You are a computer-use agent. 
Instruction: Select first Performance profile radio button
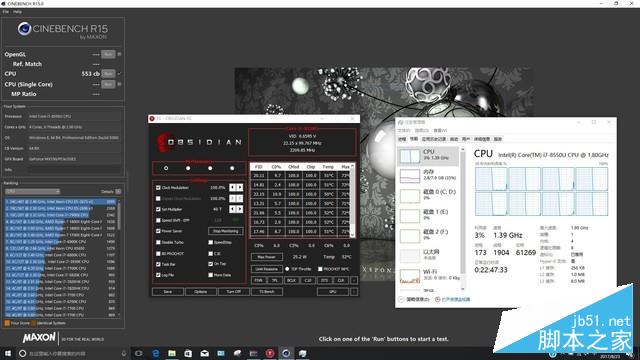(166, 168)
